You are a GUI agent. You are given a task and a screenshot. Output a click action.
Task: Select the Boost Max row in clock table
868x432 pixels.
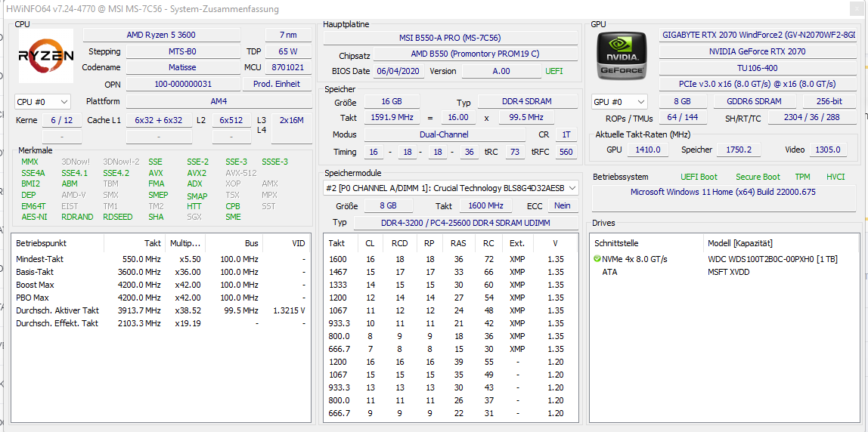pos(160,285)
